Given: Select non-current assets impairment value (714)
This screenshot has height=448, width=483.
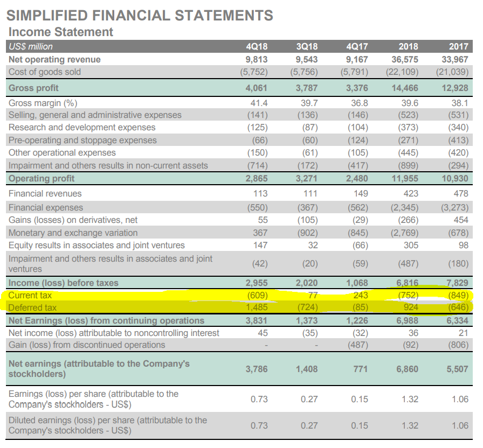Looking at the screenshot, I should 258,165.
